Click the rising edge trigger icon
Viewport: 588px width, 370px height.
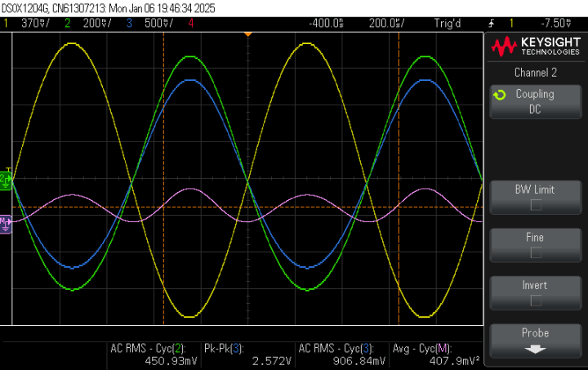pos(491,24)
